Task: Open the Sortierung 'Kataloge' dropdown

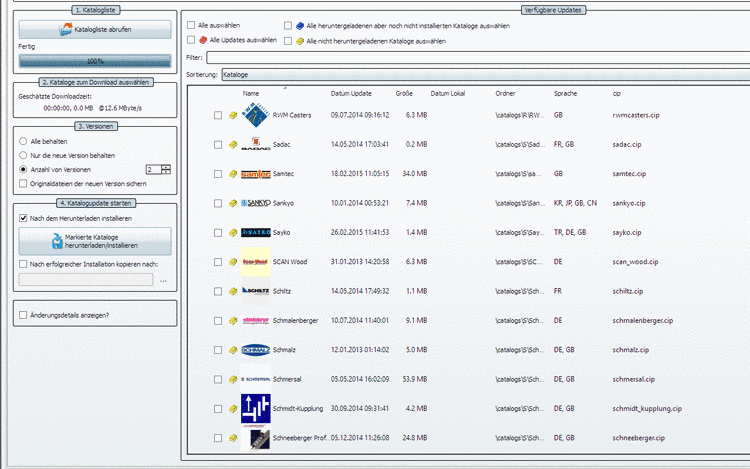Action: point(485,75)
